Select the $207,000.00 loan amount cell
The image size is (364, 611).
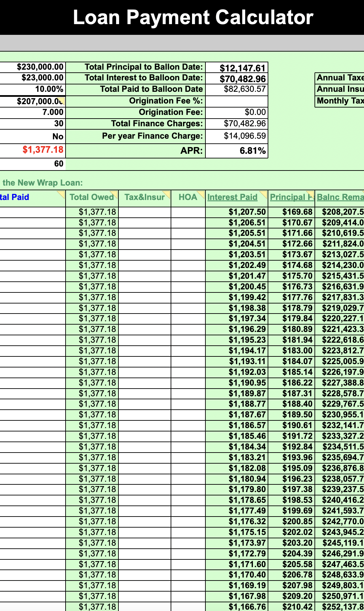point(33,101)
